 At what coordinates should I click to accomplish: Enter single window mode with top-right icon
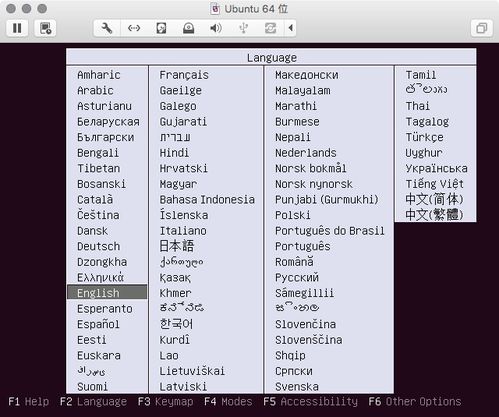tap(481, 28)
